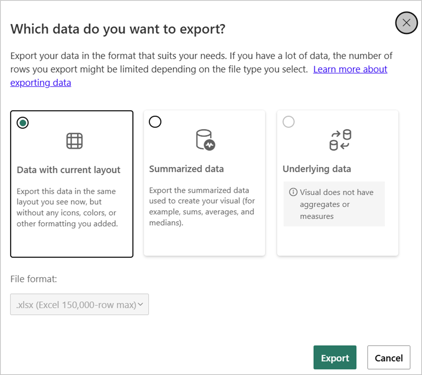Click the table grid icon for current layout
The width and height of the screenshot is (422, 375).
tap(74, 141)
